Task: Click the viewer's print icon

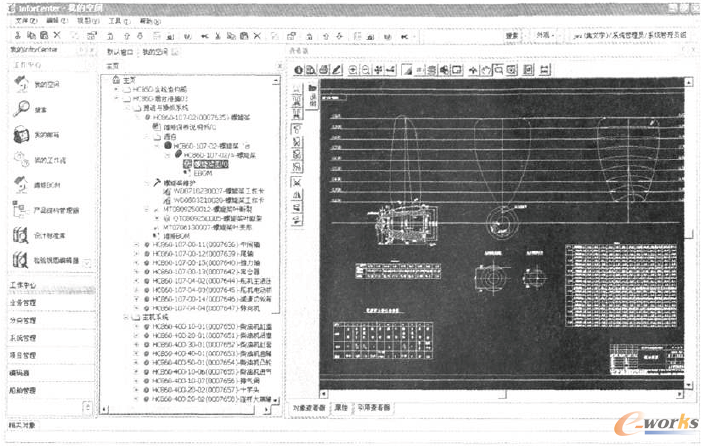Action: [x=324, y=70]
